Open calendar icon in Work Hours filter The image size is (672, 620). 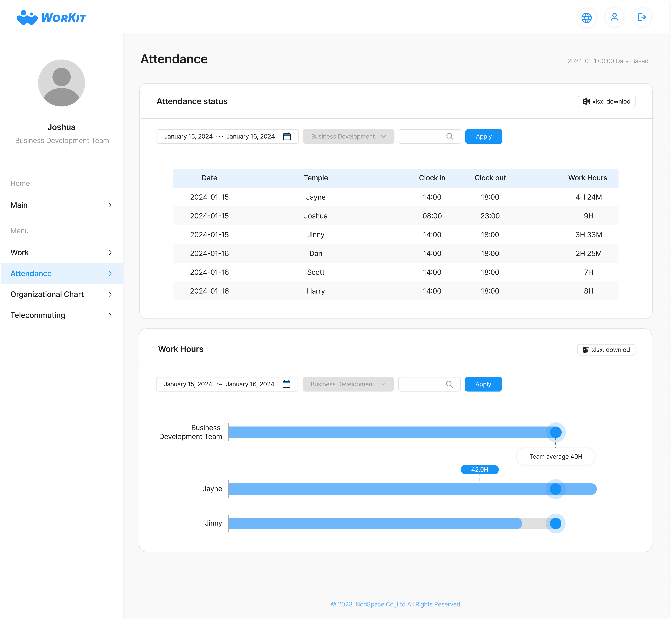coord(286,384)
